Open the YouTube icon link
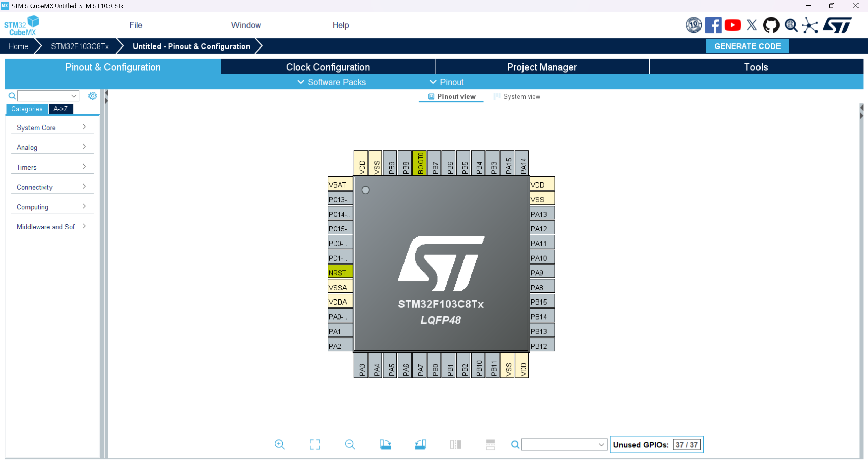 [x=732, y=25]
